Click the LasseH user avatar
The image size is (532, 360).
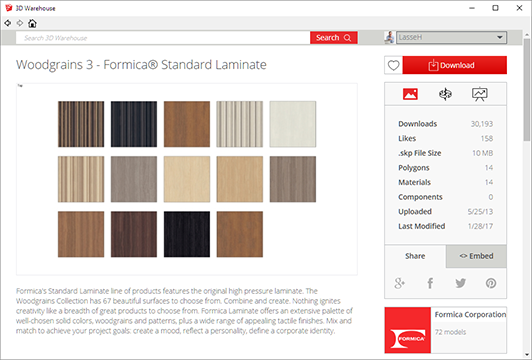pos(390,37)
